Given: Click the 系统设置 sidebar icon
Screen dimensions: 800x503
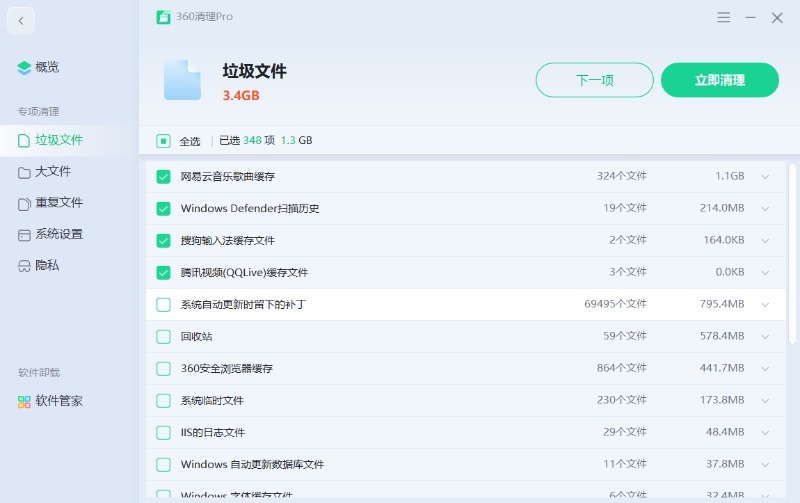Looking at the screenshot, I should tap(24, 235).
